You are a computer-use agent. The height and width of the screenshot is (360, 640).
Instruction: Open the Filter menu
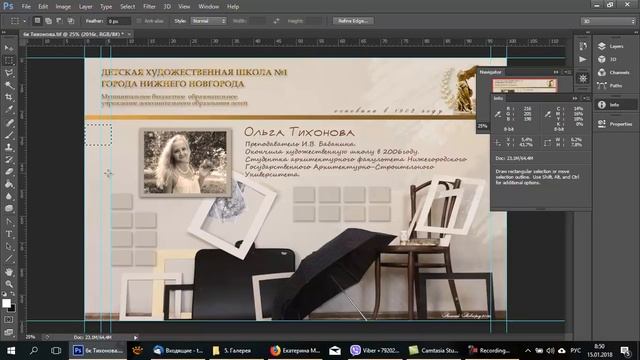click(x=149, y=7)
